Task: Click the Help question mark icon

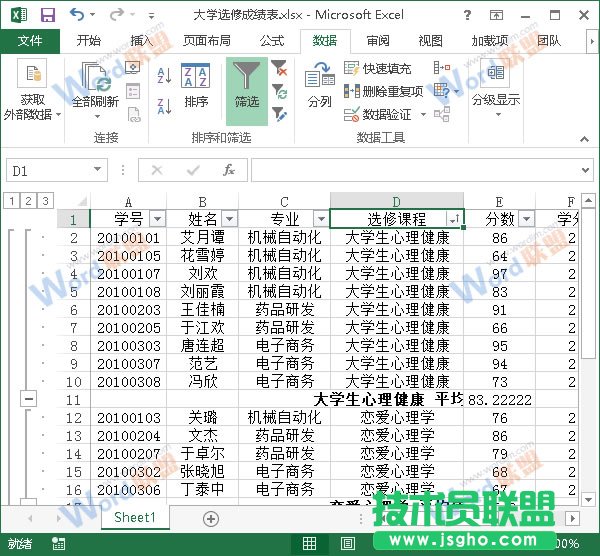Action: (467, 15)
